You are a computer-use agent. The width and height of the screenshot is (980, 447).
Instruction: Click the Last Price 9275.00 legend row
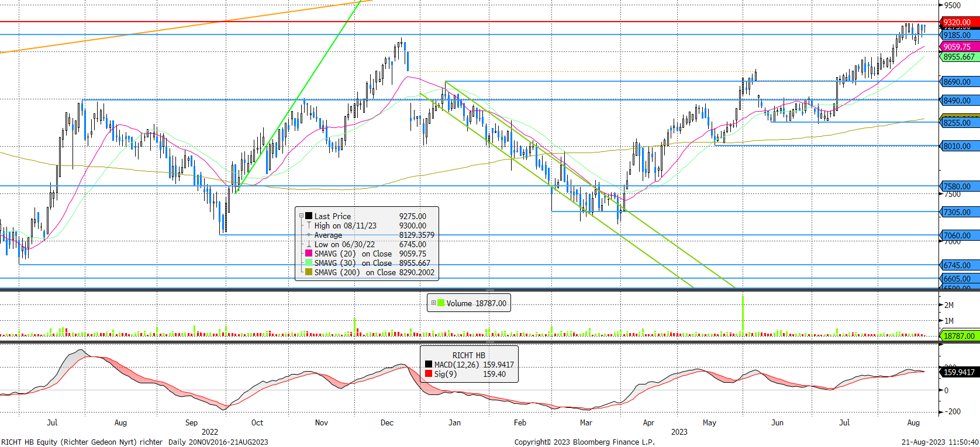[367, 216]
